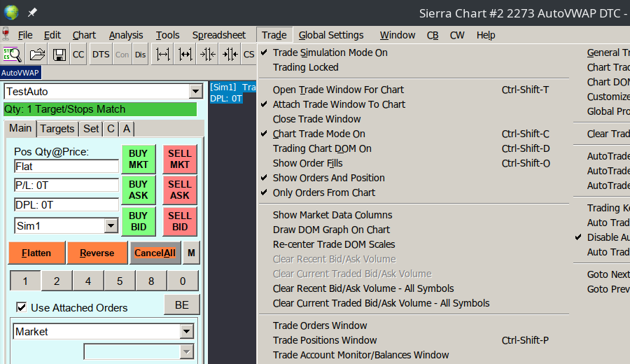Click the SELL BID button

tap(180, 221)
